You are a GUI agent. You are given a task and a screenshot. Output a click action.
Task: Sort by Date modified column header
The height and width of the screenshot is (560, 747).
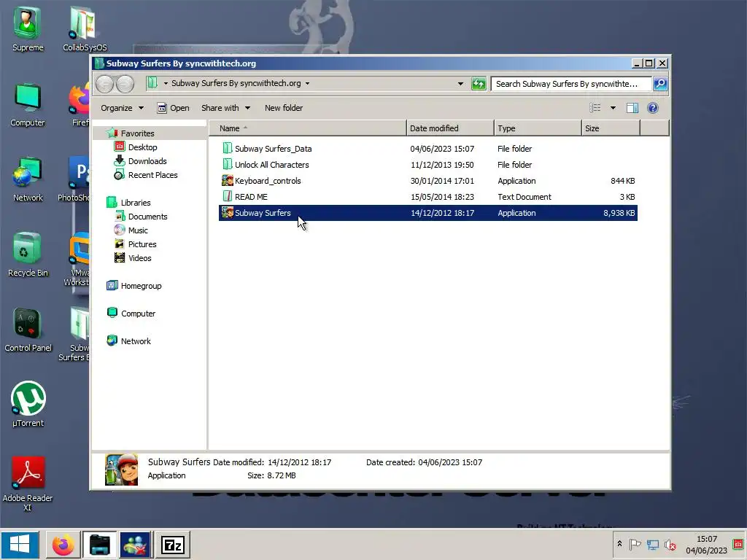pos(450,128)
